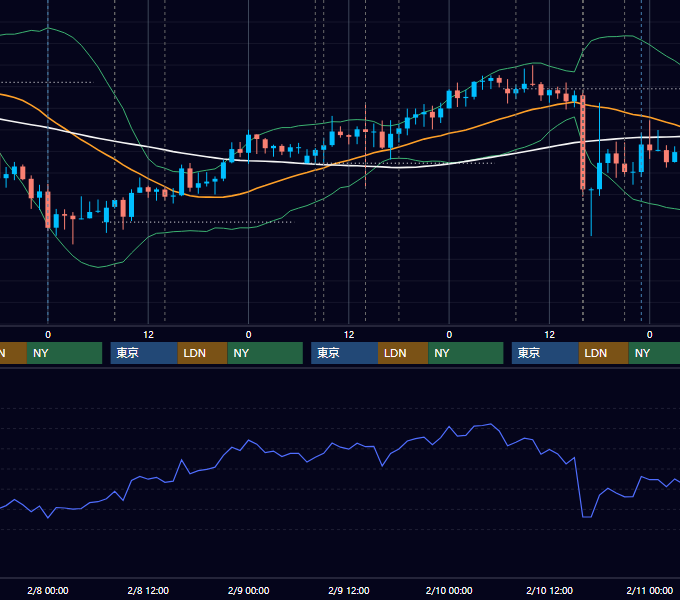This screenshot has width=680, height=600.
Task: Click the 東京 session block starting 2/8
Action: [x=144, y=353]
